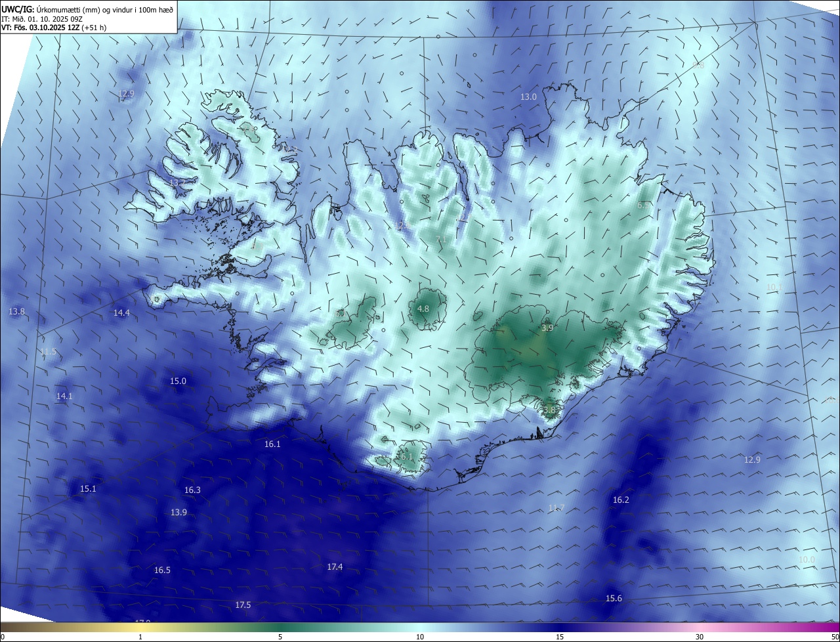
Task: Click the 15 tick on the colour scale
Action: tap(560, 637)
